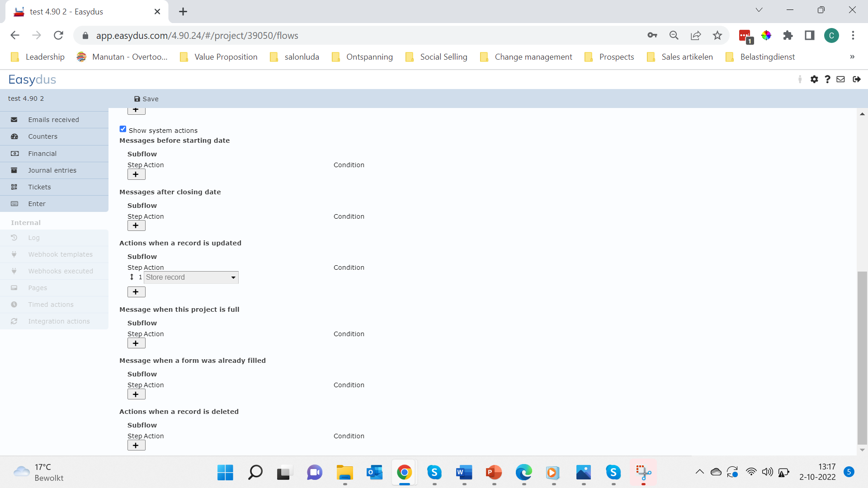
Task: Click the Chrome extensions puzzle icon
Action: pyautogui.click(x=788, y=35)
